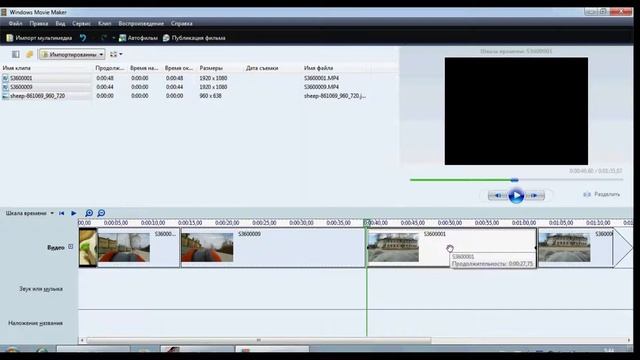This screenshot has height=360, width=640.
Task: Select the sheep picture clip on timeline
Action: coord(88,248)
